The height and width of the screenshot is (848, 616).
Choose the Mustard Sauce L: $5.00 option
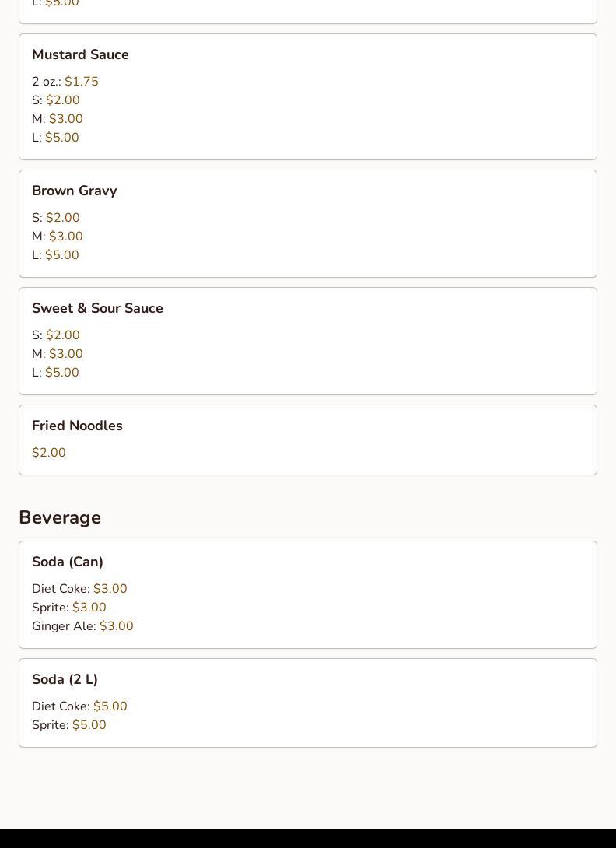pos(55,138)
